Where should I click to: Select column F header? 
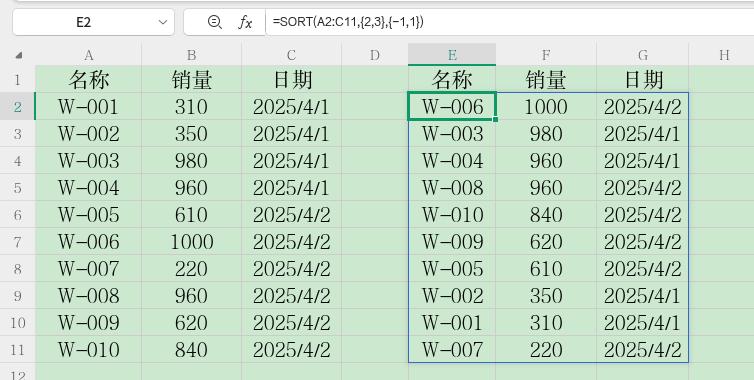pos(546,55)
